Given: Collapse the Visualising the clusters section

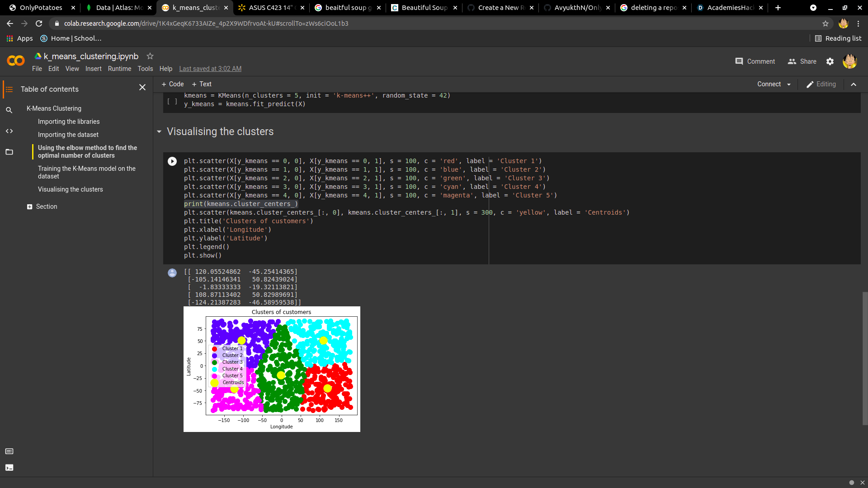Looking at the screenshot, I should click(159, 131).
